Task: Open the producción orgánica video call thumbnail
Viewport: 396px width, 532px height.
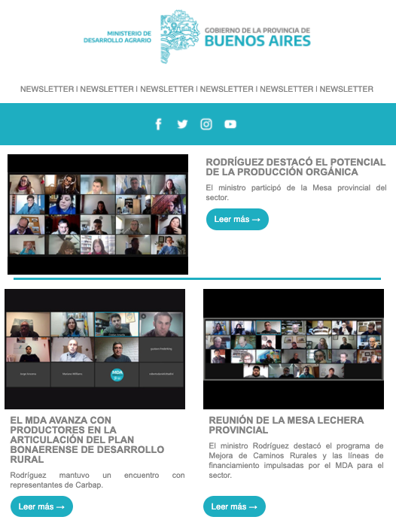Action: (x=98, y=214)
